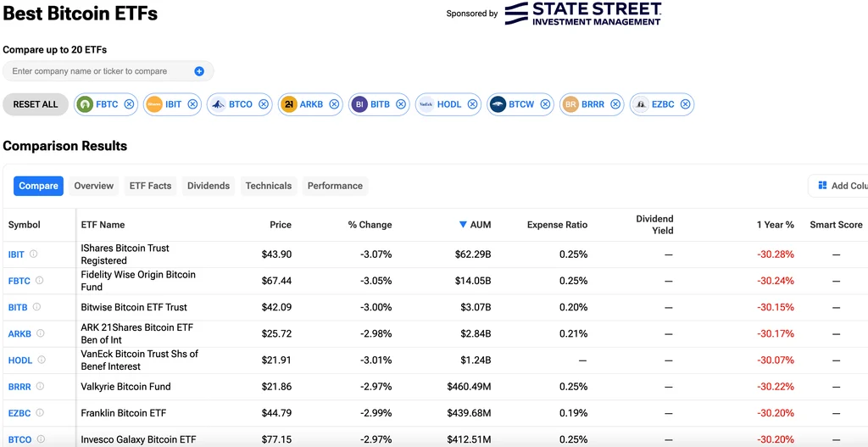Sort by Expense Ratio column header
Screen dimensions: 868x447
tap(557, 224)
